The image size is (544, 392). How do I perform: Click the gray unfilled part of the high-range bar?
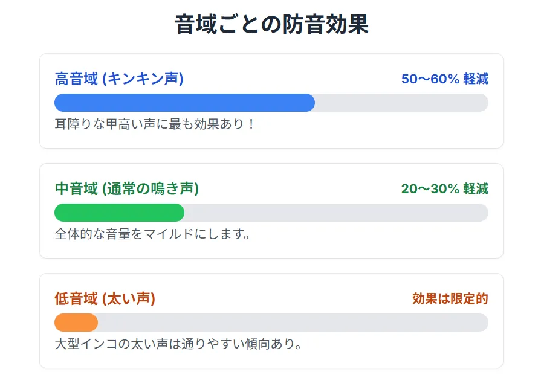point(401,103)
